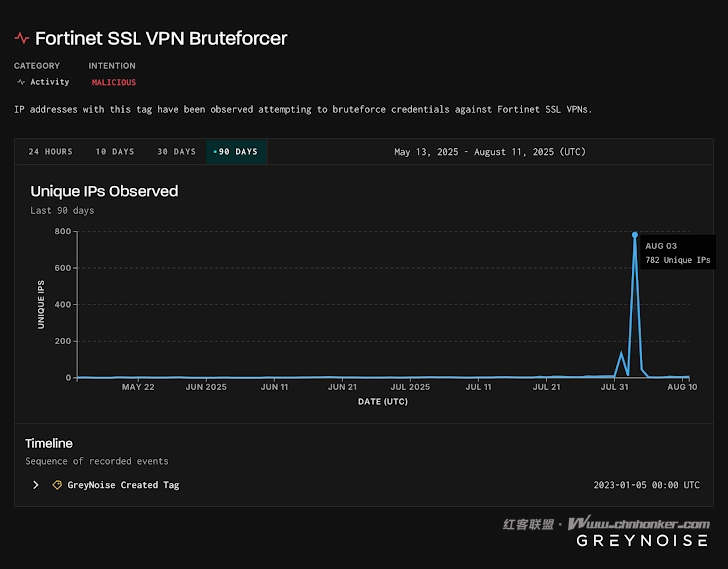
Task: Click the INTENTION field label
Action: tap(112, 66)
